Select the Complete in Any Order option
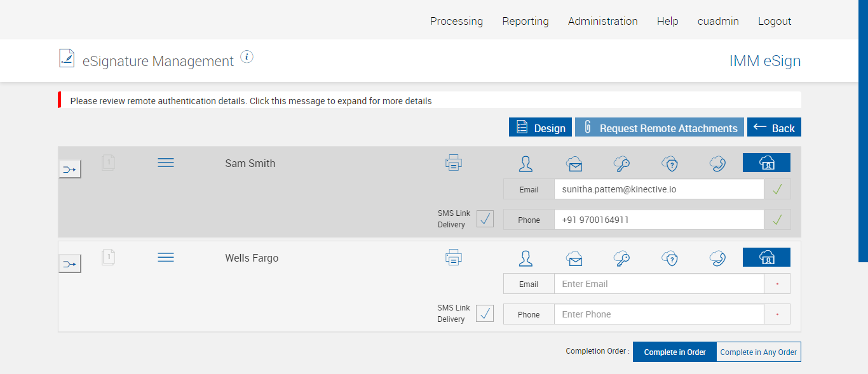The image size is (868, 374). pos(758,352)
